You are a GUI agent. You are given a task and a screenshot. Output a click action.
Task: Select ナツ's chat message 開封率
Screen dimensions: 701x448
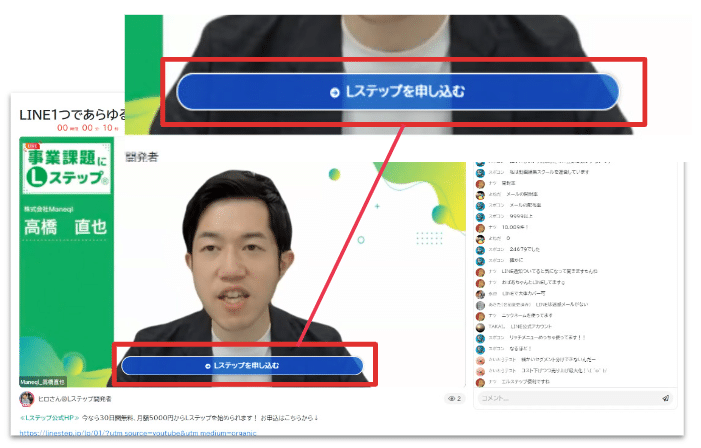click(508, 183)
